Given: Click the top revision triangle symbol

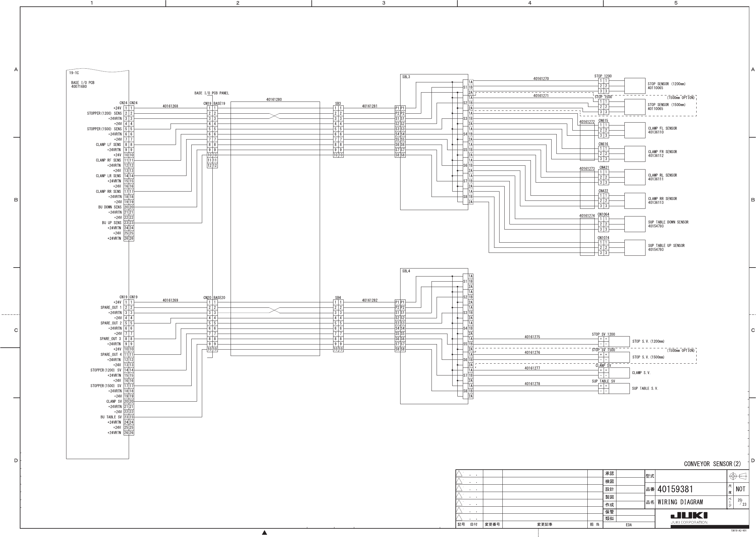Looking at the screenshot, I should [459, 473].
